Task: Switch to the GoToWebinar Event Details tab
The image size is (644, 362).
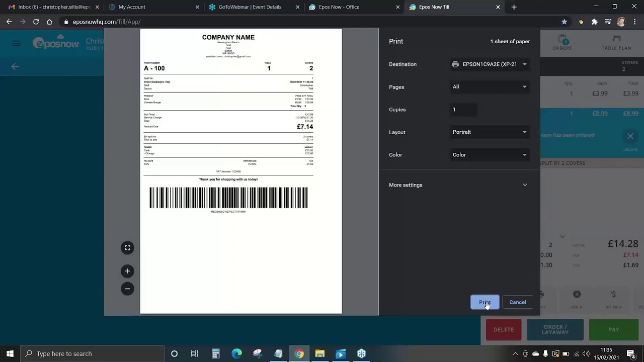Action: tap(254, 7)
